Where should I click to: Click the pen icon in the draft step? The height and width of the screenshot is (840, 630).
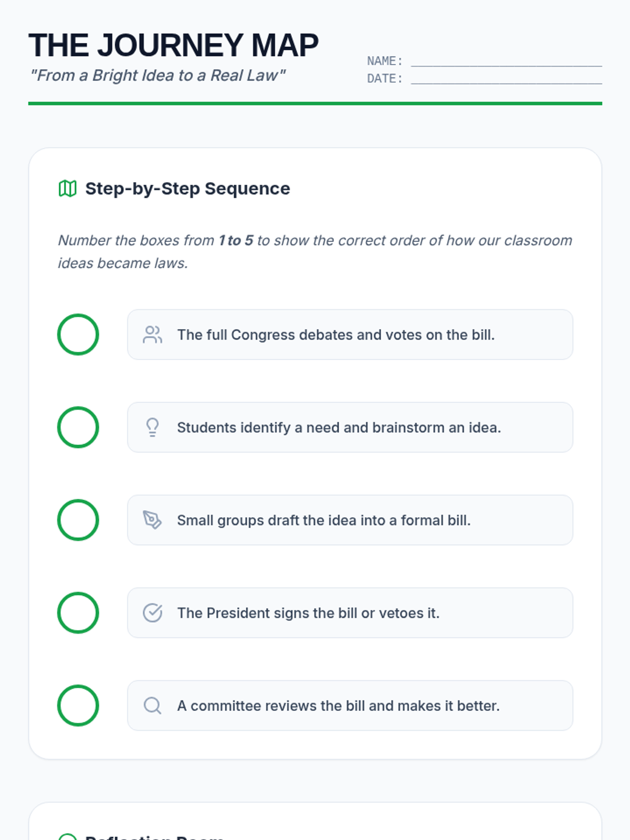pyautogui.click(x=152, y=520)
